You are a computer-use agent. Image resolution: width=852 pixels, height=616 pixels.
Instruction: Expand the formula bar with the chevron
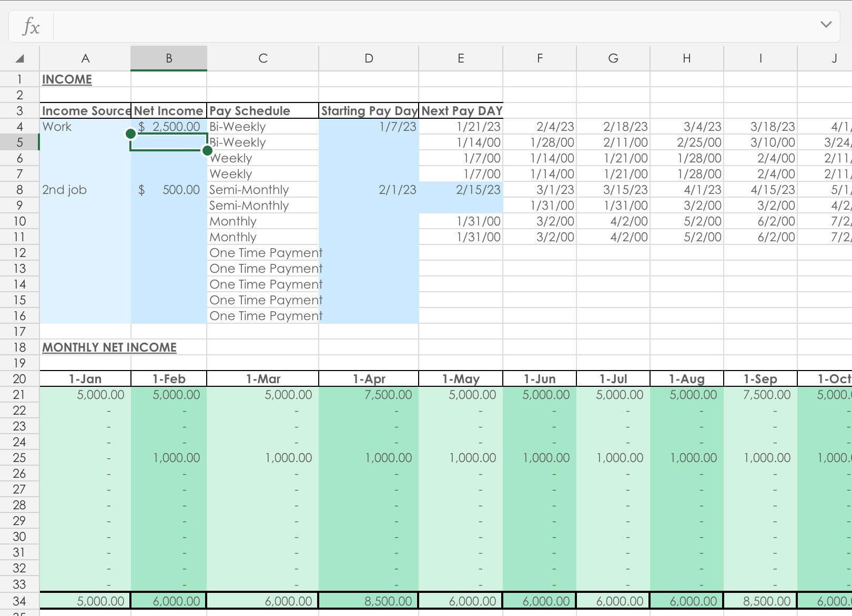pos(825,24)
